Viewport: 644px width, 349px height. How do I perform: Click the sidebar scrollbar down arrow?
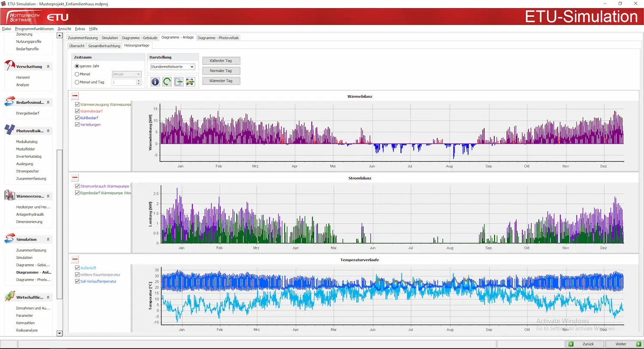(x=60, y=333)
